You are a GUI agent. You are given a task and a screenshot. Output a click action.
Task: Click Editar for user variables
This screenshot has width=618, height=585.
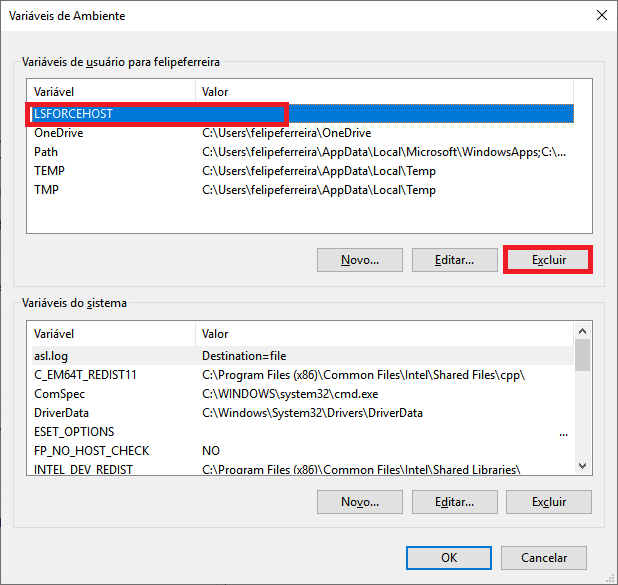point(454,260)
